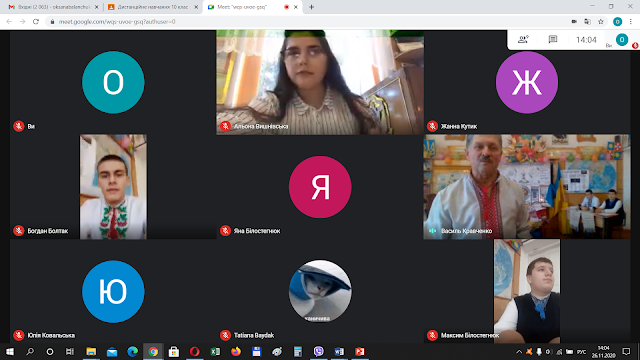Launch Microsoft Edge from the taskbar
The image size is (640, 360).
pos(133,351)
